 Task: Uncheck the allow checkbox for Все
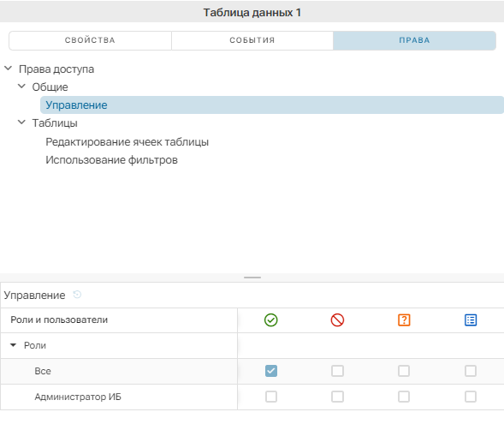pos(271,371)
